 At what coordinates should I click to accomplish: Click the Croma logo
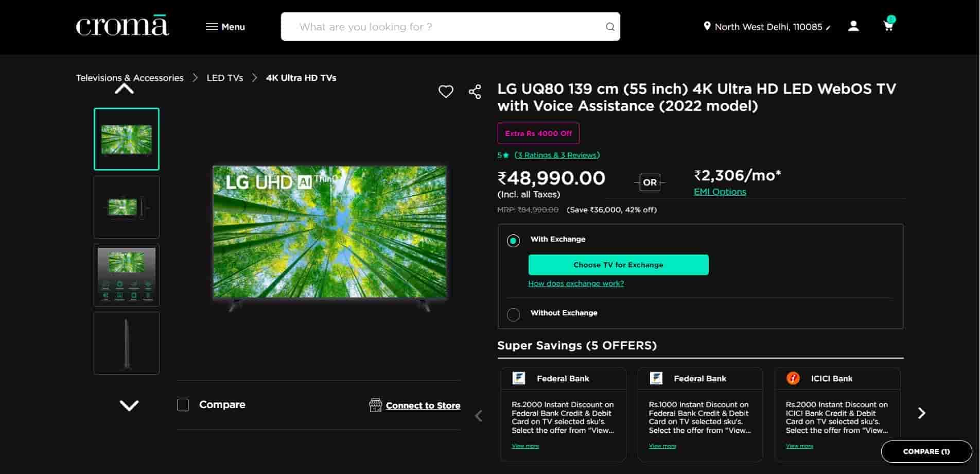click(122, 26)
